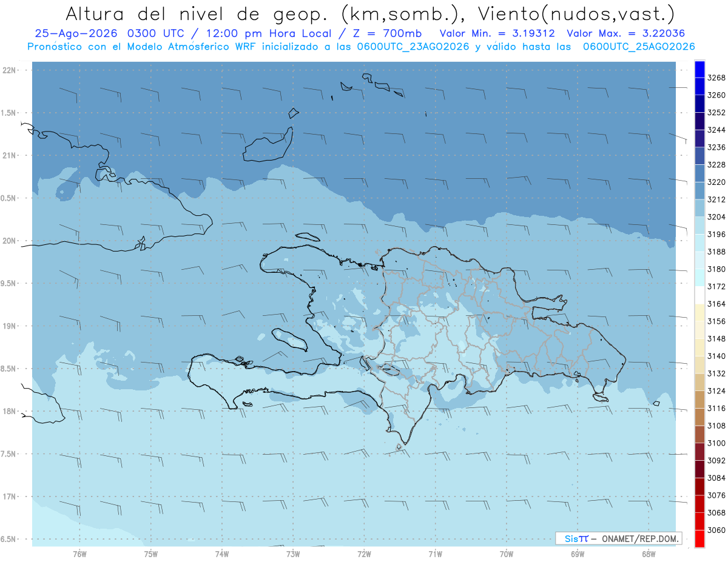Click the 71W longitude axis label
The height and width of the screenshot is (562, 728).
click(435, 554)
